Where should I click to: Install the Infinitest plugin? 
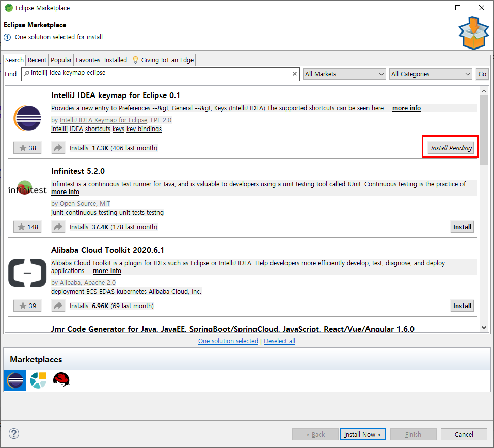coord(462,227)
